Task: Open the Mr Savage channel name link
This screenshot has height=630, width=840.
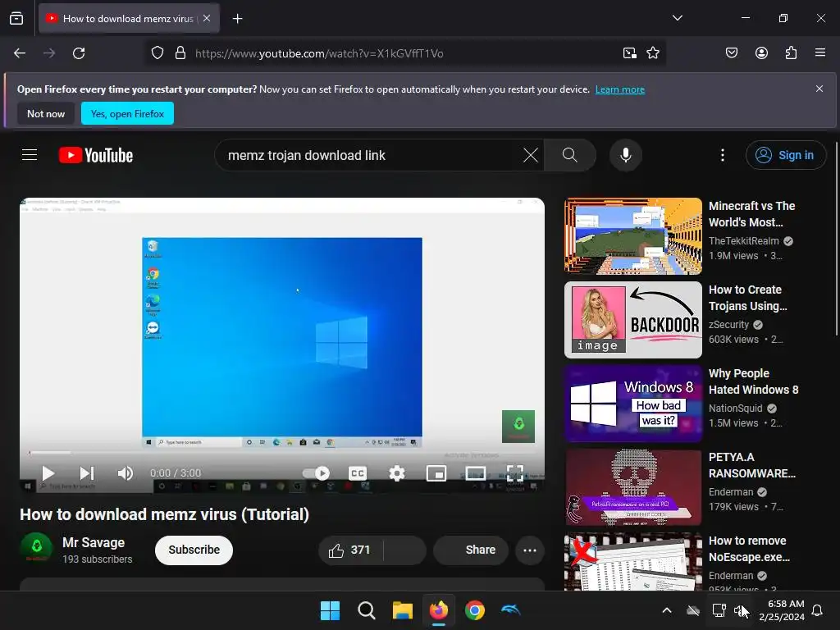Action: coord(94,543)
